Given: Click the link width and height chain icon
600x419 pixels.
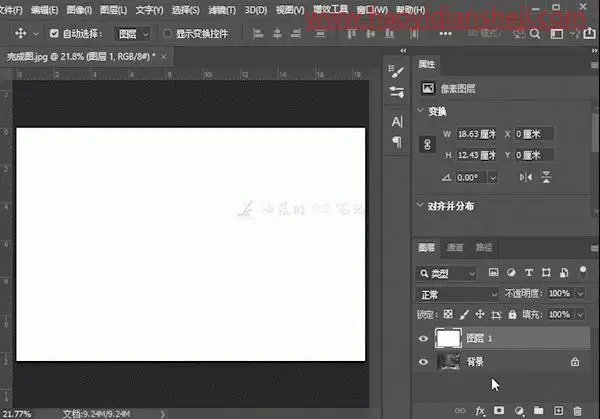Looking at the screenshot, I should (427, 144).
